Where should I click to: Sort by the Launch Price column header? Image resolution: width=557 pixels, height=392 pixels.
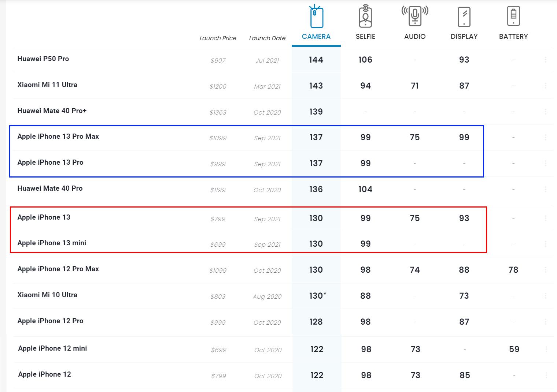click(x=218, y=38)
